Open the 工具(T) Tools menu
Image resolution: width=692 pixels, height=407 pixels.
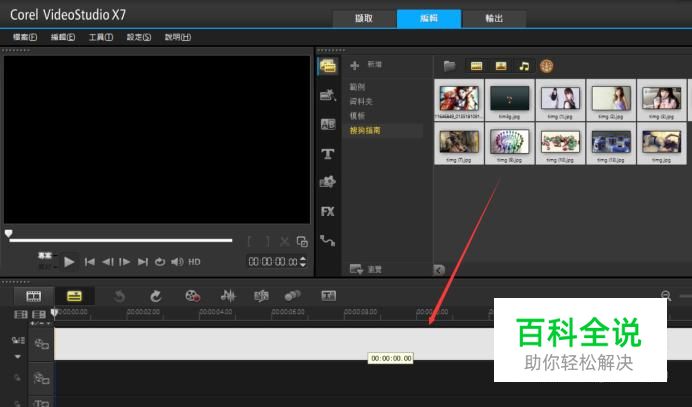pos(101,37)
